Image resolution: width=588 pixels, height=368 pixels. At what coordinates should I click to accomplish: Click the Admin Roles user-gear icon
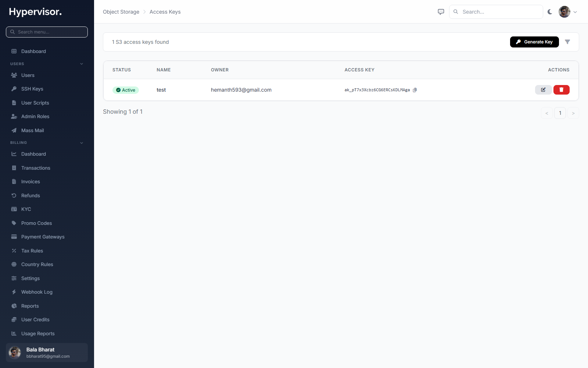coord(14,116)
